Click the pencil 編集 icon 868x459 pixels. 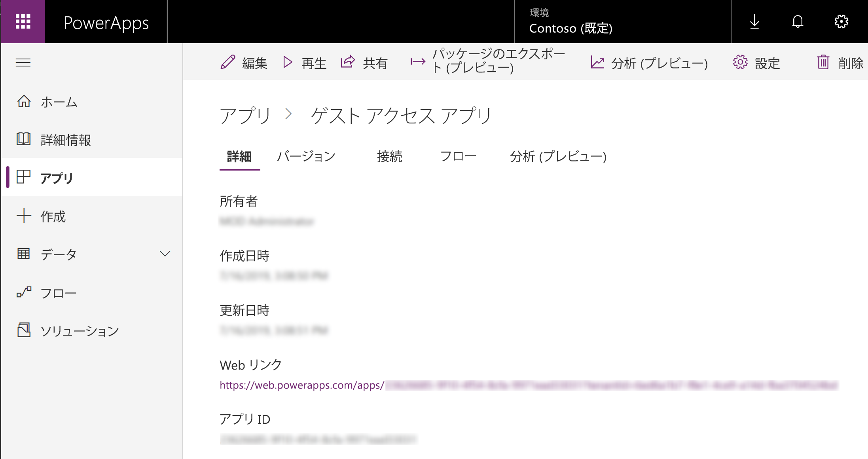click(227, 63)
